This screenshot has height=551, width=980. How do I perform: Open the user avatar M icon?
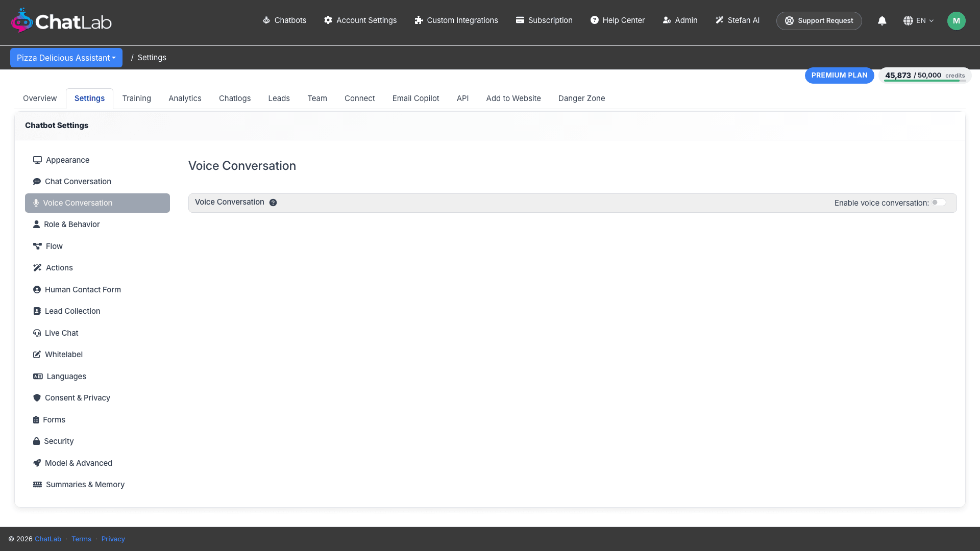tap(956, 21)
